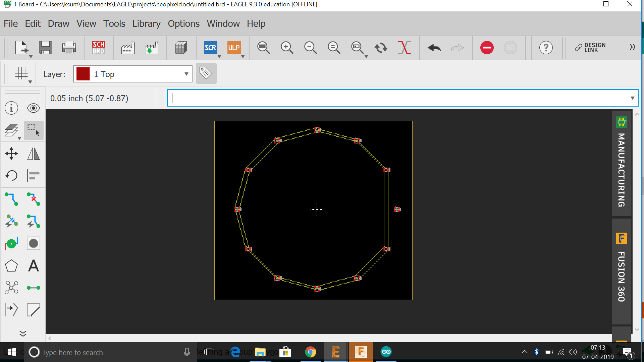Click the red Top layer color swatch
Screen dimensions: 644x362
click(x=83, y=74)
